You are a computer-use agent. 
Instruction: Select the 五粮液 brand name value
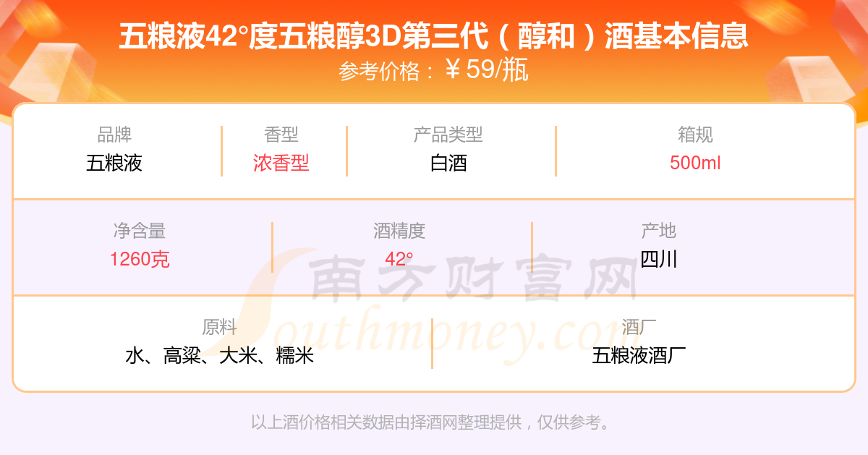coord(114,163)
